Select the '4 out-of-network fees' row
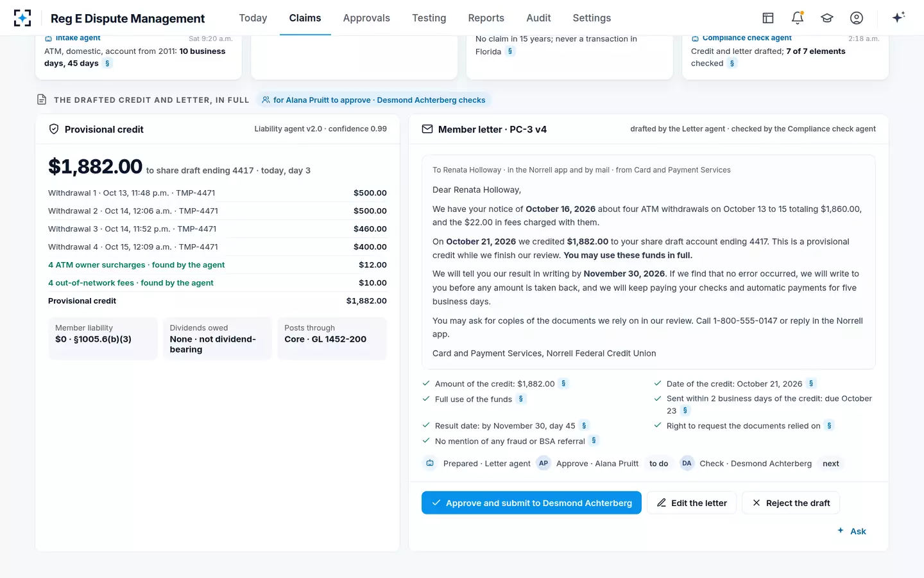Image resolution: width=924 pixels, height=578 pixels. click(218, 283)
